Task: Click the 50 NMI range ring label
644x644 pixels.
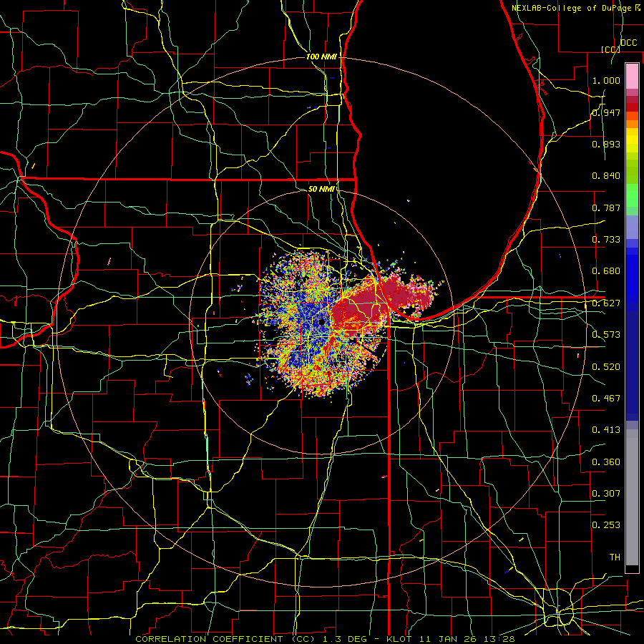Action: (321, 189)
